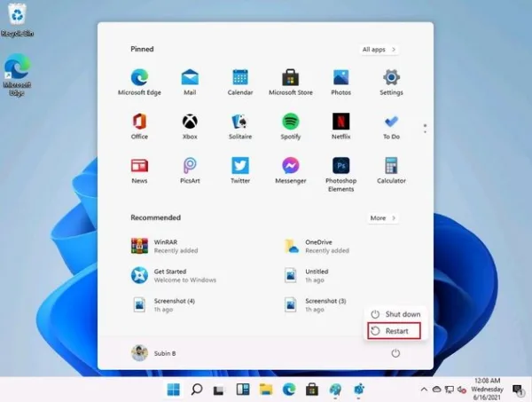This screenshot has width=532, height=402.
Task: Open Get Started welcome item
Action: coord(174,276)
